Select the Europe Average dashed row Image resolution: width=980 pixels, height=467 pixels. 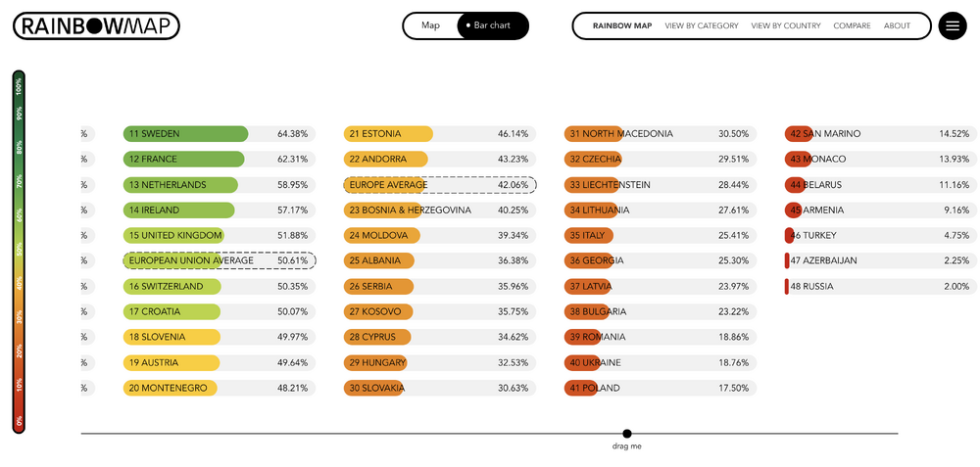click(x=439, y=185)
